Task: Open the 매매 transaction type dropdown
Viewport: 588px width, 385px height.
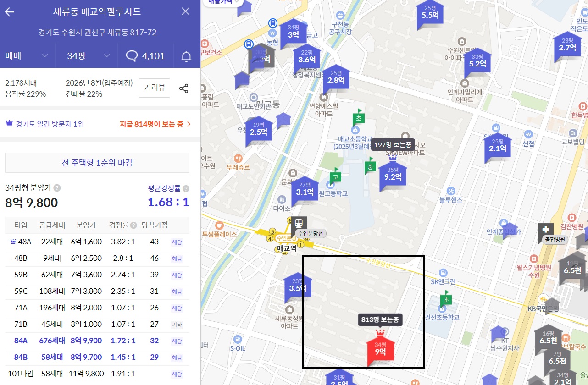Action: tap(28, 56)
